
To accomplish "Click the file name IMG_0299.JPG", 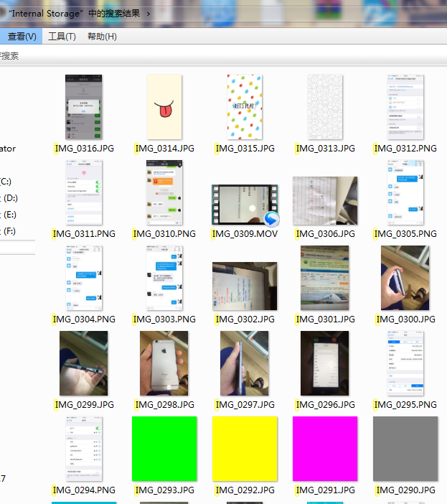I will pos(84,405).
